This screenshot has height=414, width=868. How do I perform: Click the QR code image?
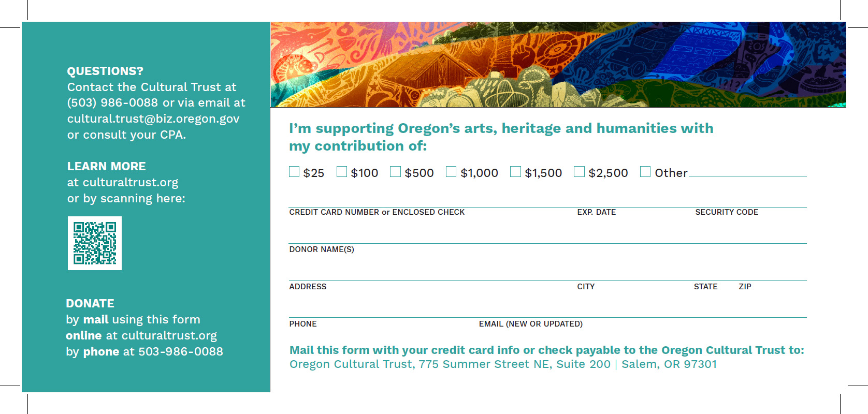(x=95, y=243)
